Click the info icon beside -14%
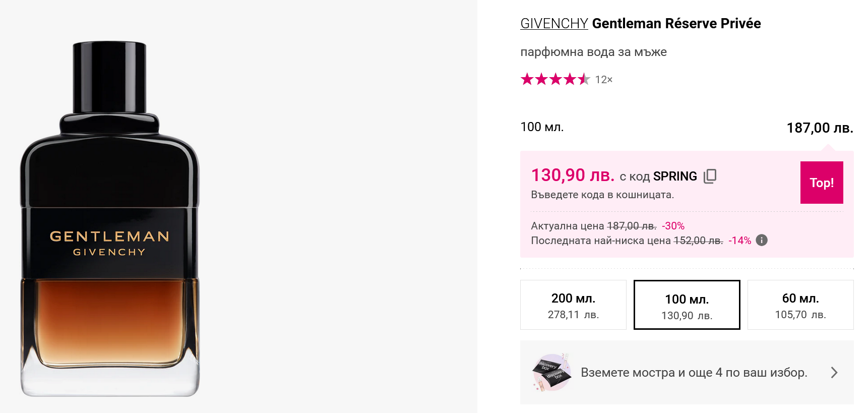 point(762,241)
